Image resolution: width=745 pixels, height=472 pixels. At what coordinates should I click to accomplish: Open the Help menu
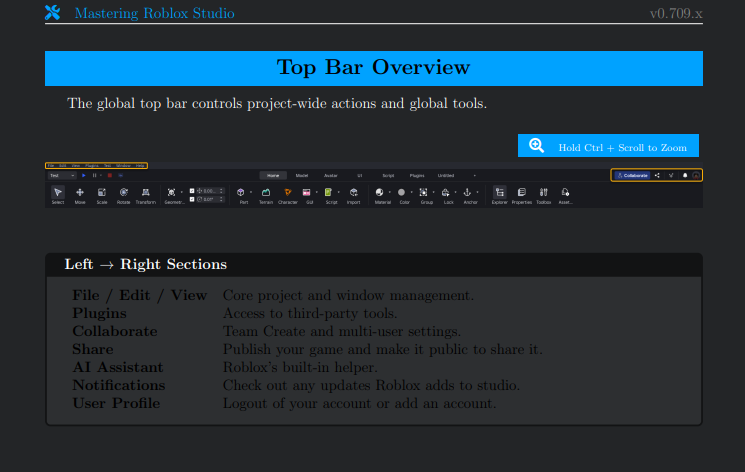click(x=140, y=165)
